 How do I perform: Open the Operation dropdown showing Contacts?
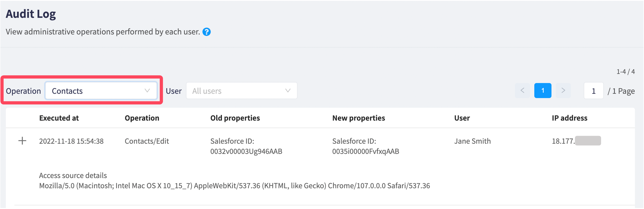(101, 91)
